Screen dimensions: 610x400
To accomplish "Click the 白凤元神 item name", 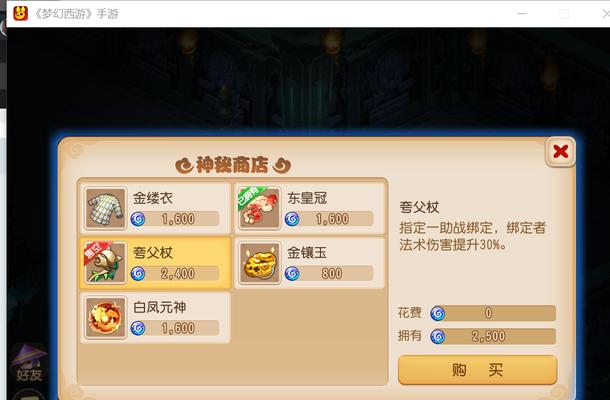I will (x=160, y=307).
